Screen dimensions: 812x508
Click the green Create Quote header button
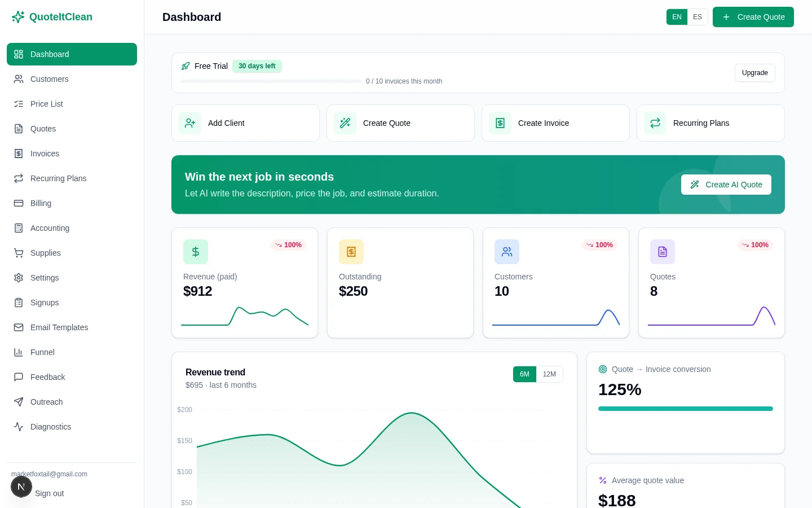tap(753, 17)
